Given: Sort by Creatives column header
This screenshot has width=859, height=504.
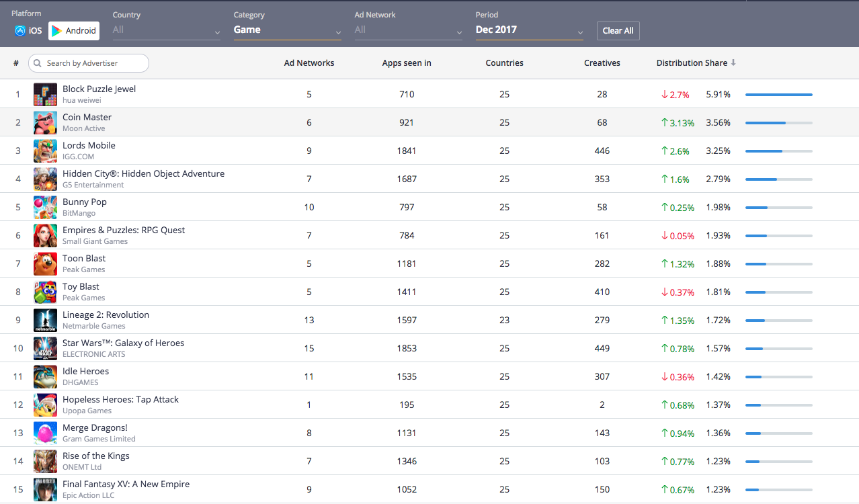Looking at the screenshot, I should pos(602,63).
